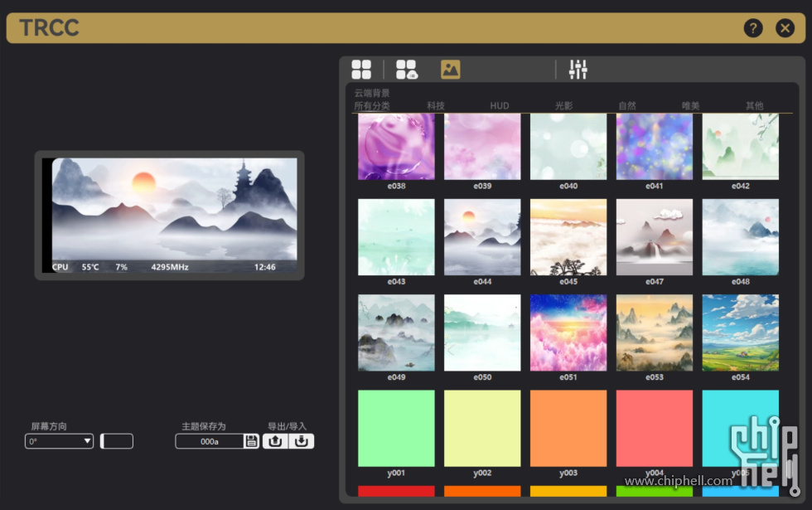Click the 导出/导入 label
The width and height of the screenshot is (812, 510).
[x=287, y=426]
